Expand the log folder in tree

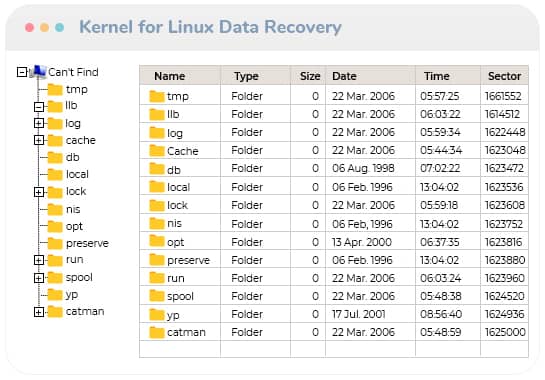(39, 123)
